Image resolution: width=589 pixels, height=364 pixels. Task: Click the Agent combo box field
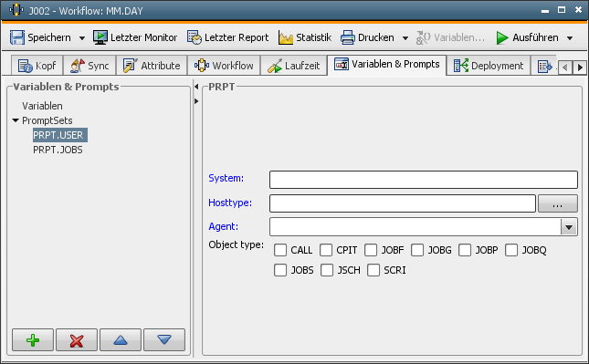pos(415,227)
